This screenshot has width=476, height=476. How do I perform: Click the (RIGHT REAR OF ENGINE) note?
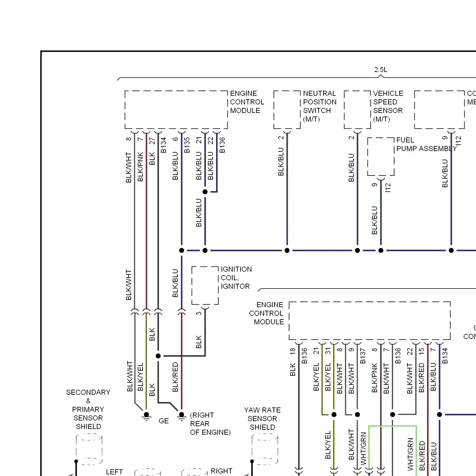[210, 424]
